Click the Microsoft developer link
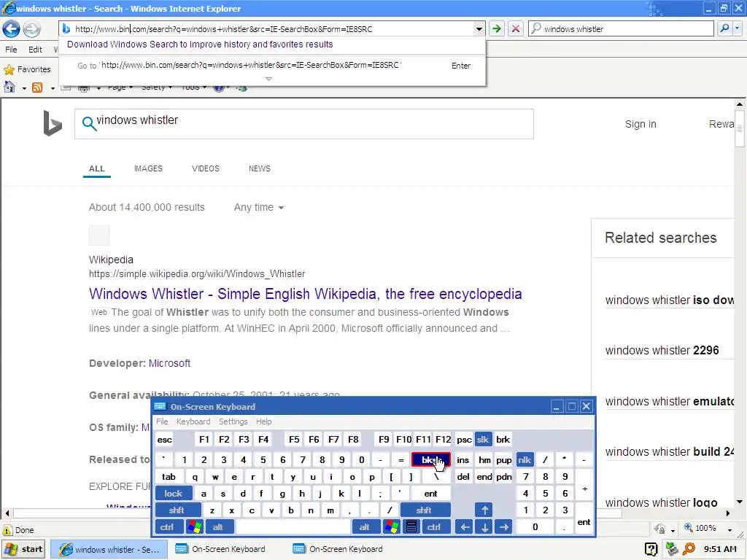 click(x=169, y=363)
